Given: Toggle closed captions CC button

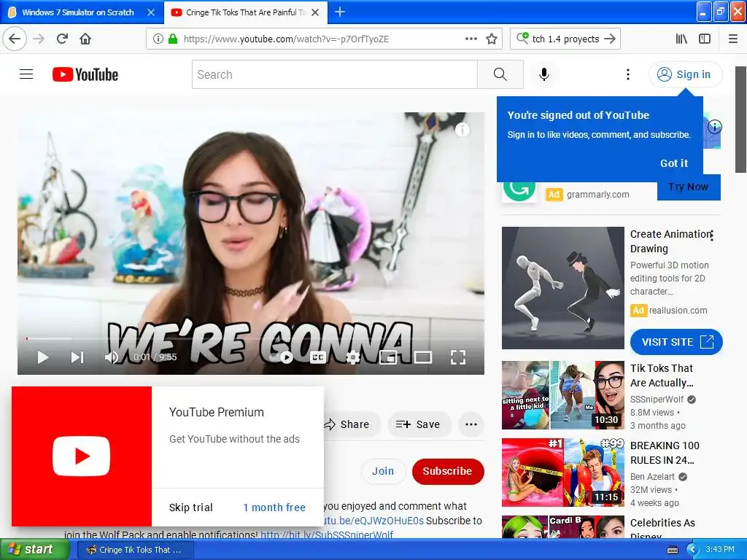Looking at the screenshot, I should (318, 357).
